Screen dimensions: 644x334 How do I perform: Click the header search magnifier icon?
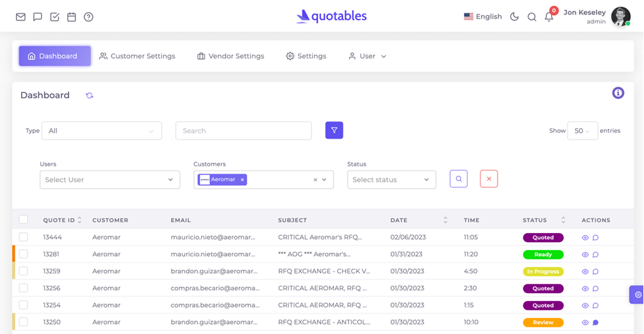pos(532,17)
